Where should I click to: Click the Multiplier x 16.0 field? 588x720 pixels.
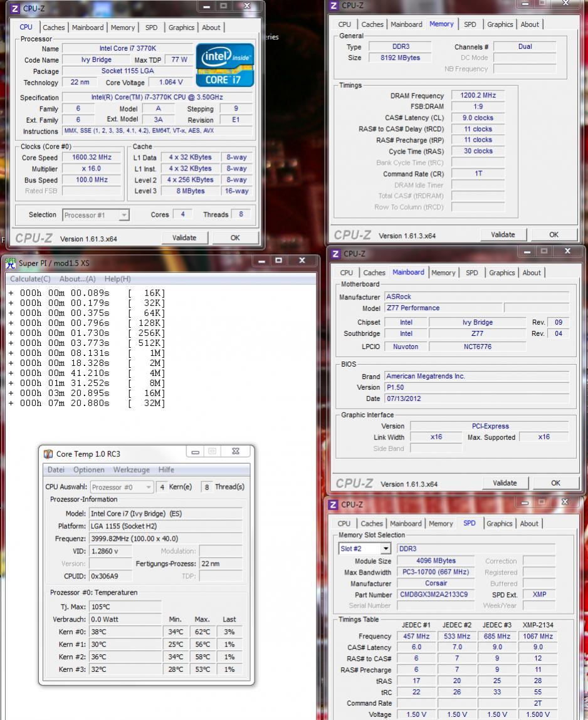[x=92, y=169]
